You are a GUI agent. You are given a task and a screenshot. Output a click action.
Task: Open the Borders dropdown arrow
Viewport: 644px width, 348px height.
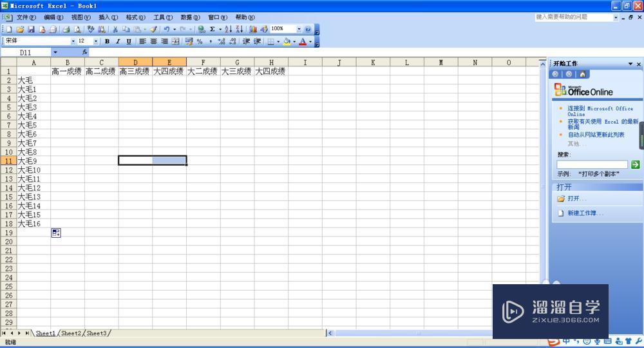278,41
